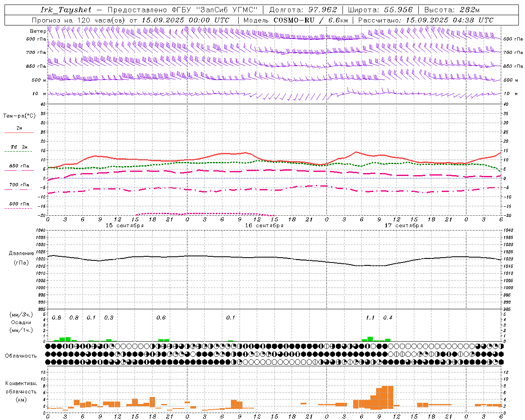Click the (мм/3ч.) unit label

tap(21, 315)
